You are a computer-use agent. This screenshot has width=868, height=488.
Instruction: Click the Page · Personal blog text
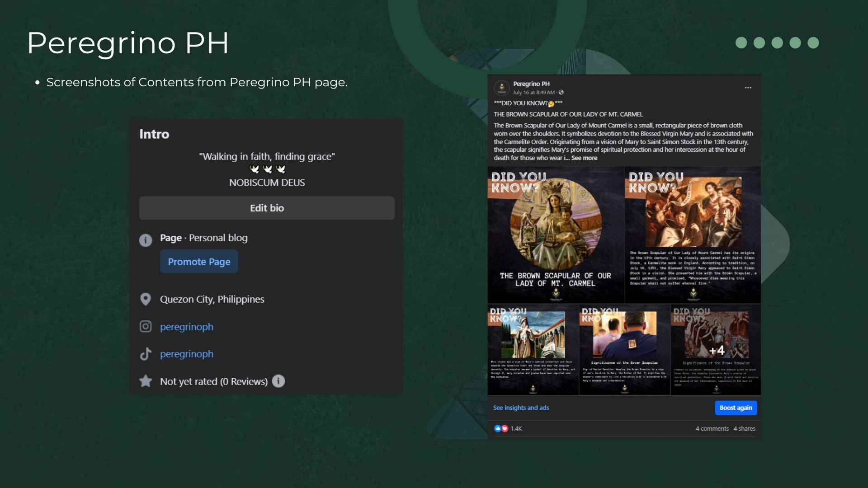[x=204, y=238]
